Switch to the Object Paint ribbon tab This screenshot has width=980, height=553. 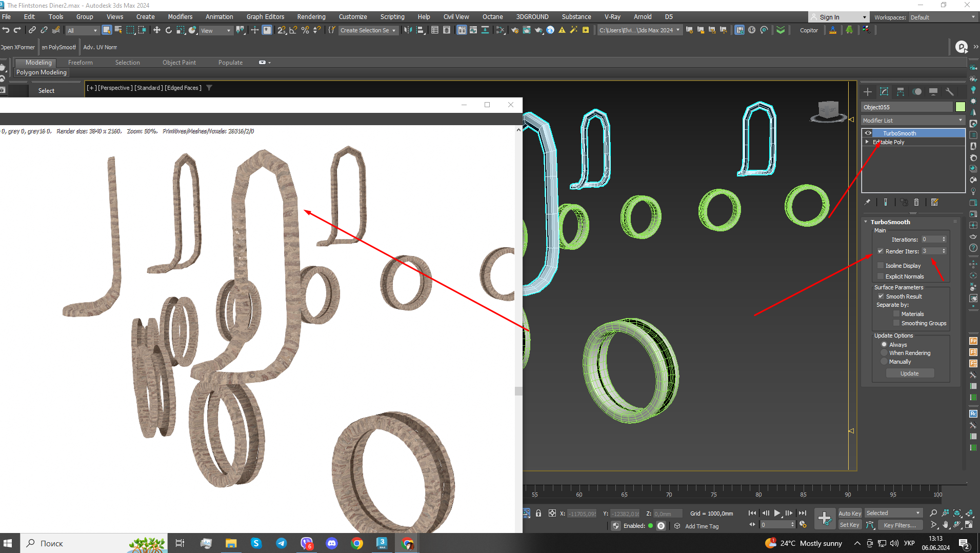pyautogui.click(x=179, y=63)
